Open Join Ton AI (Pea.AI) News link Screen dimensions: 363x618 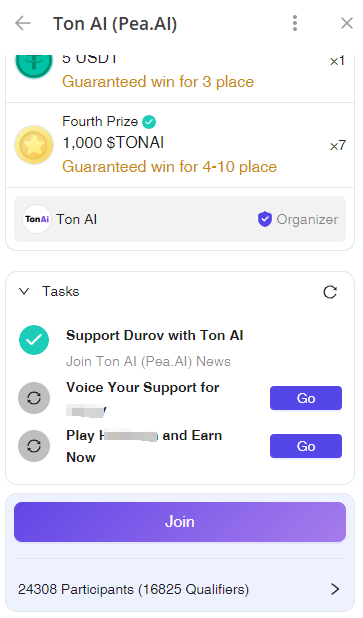(x=148, y=361)
